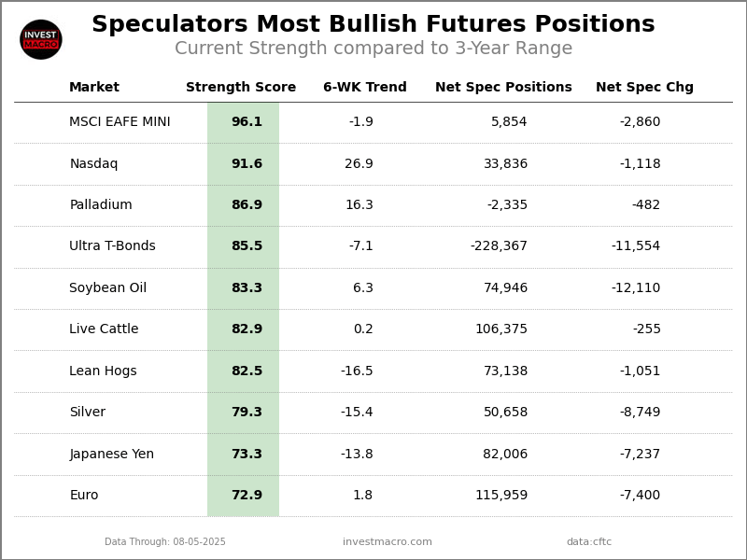Click the Data Through date label
Screen dimensions: 747x560
[x=165, y=542]
